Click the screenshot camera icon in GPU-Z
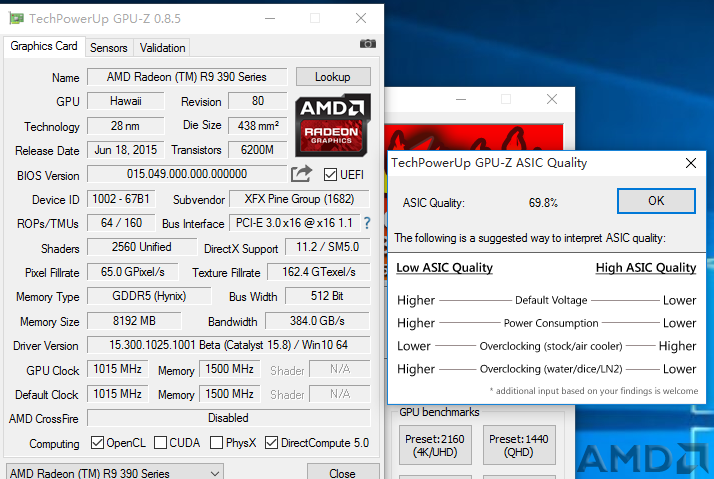The image size is (714, 479). [367, 44]
